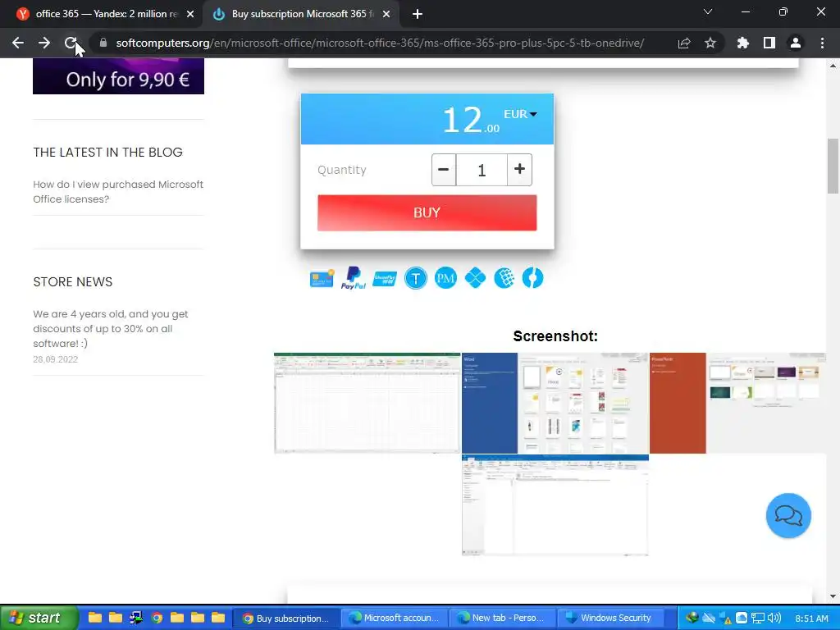The height and width of the screenshot is (630, 840).
Task: Click the 8:51 AM taskbar clock
Action: (811, 619)
